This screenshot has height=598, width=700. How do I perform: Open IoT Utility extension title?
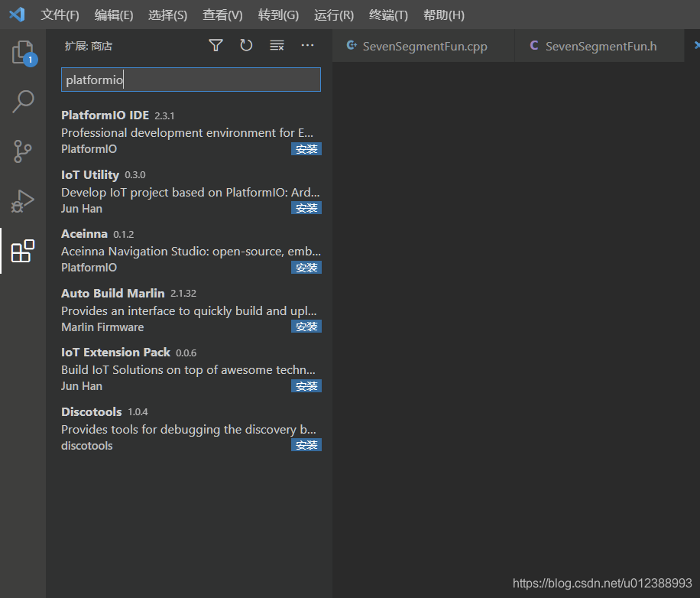[90, 174]
